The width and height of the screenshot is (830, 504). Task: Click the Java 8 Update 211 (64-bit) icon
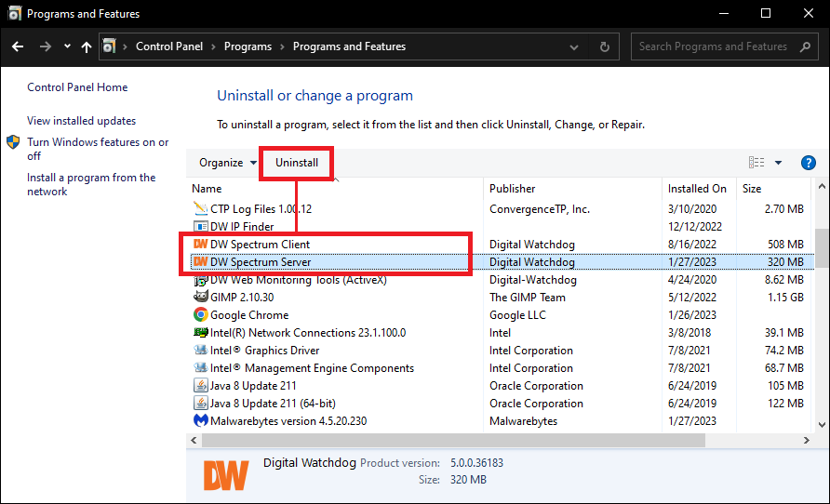click(200, 404)
